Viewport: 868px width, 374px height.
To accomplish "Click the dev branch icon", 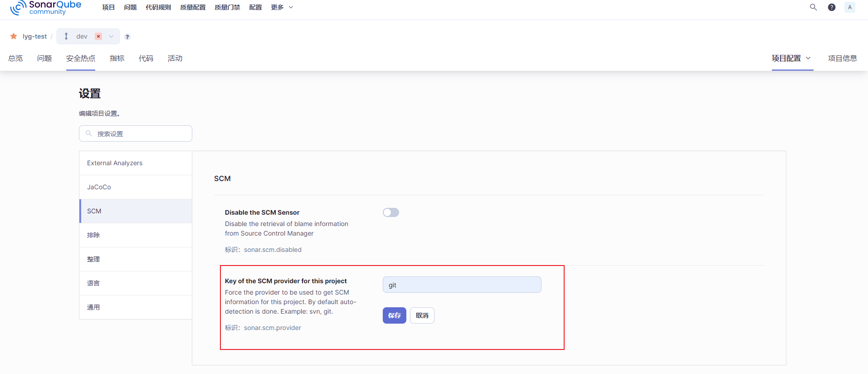I will coord(66,36).
